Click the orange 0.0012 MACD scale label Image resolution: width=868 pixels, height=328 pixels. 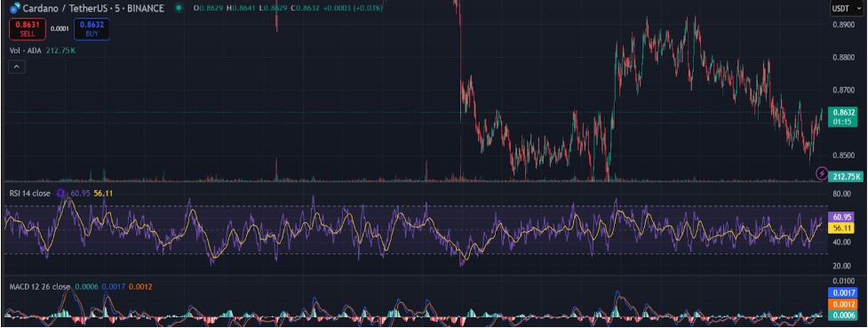842,304
